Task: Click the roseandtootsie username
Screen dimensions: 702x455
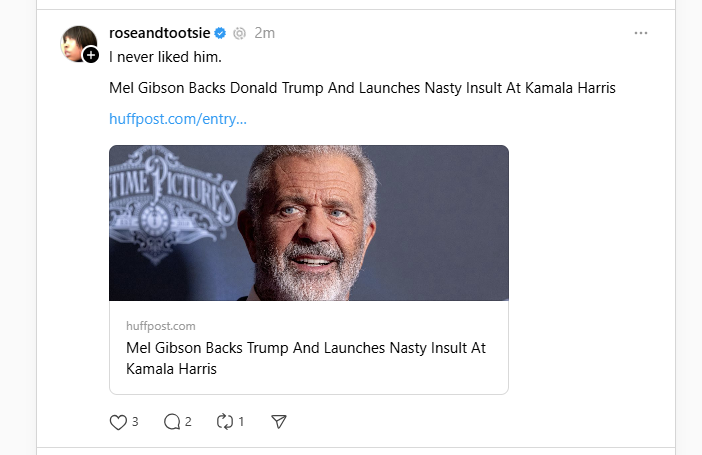Action: [x=160, y=33]
